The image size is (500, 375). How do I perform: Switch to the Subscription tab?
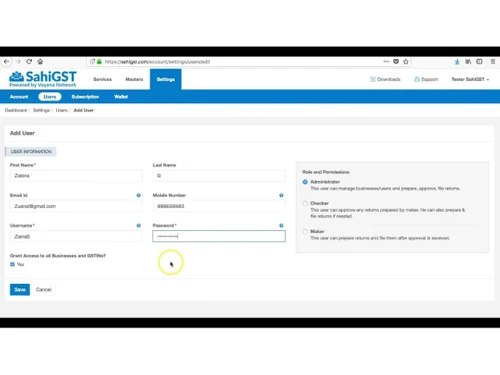(85, 97)
